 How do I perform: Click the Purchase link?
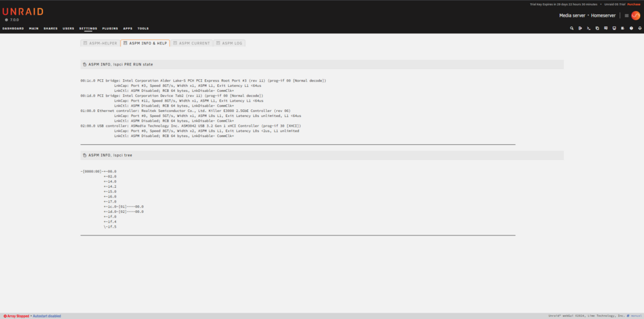pyautogui.click(x=634, y=4)
